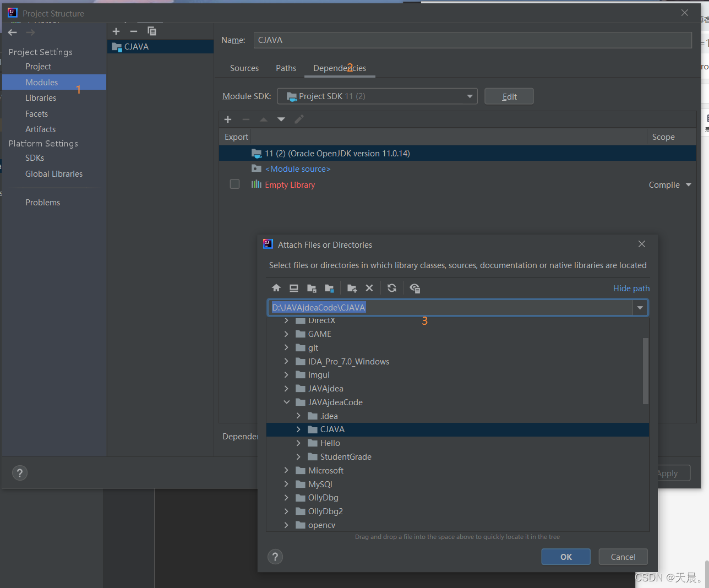This screenshot has height=588, width=709.
Task: Expand the MySQl folder
Action: tap(286, 484)
